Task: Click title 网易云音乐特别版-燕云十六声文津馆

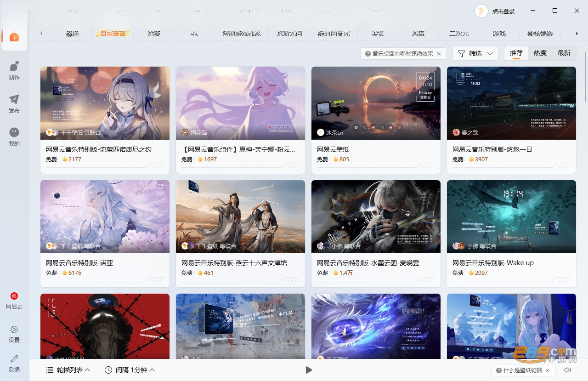Action: [234, 263]
